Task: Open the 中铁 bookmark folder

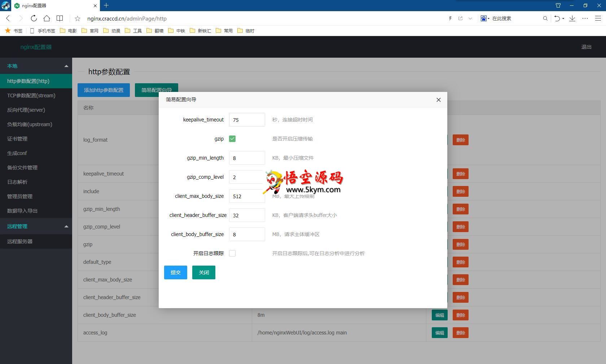Action: (x=177, y=31)
